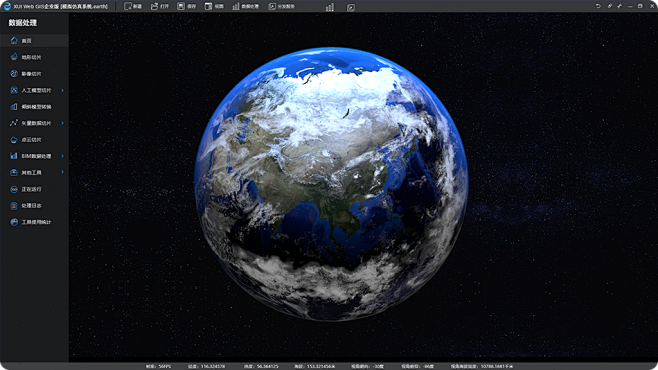Click the window title XIJI Web GIS企业版

(x=61, y=6)
